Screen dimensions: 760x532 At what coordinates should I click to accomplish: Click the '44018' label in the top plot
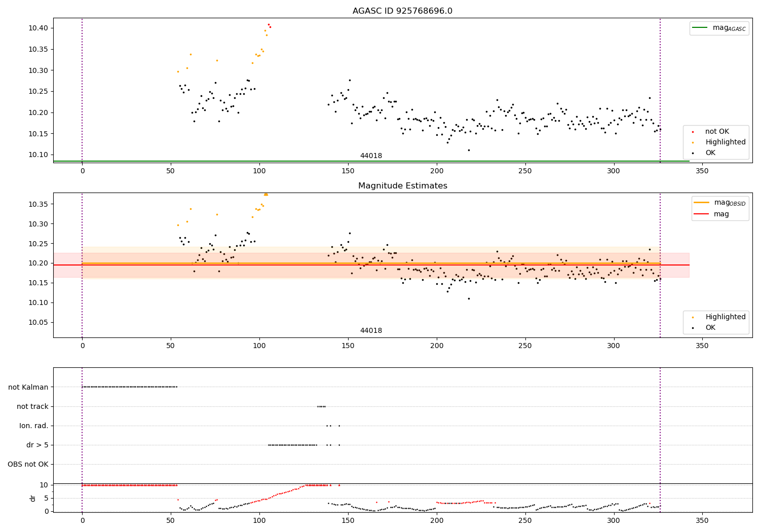tap(371, 156)
